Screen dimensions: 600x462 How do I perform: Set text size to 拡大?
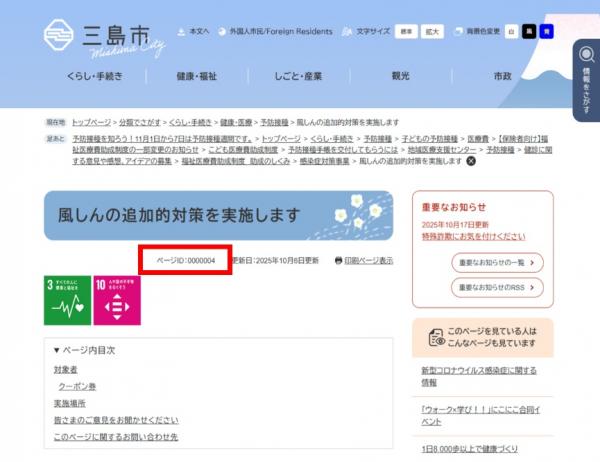click(432, 31)
